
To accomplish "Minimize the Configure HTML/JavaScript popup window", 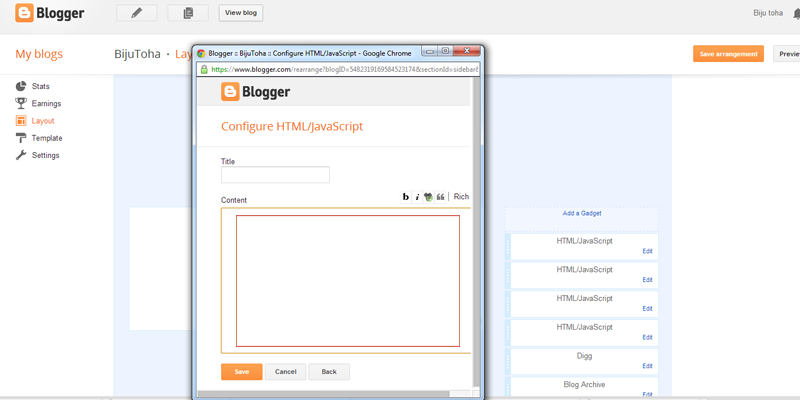I will click(430, 51).
